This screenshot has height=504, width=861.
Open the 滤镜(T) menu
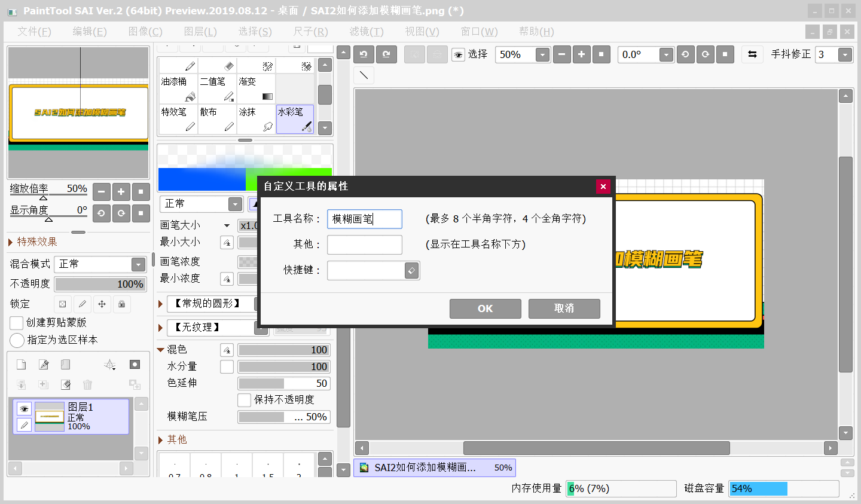[367, 32]
